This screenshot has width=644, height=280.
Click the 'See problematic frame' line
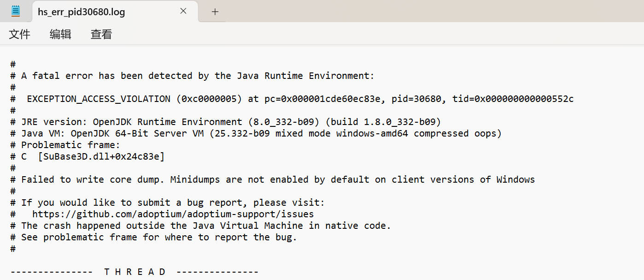coord(154,237)
